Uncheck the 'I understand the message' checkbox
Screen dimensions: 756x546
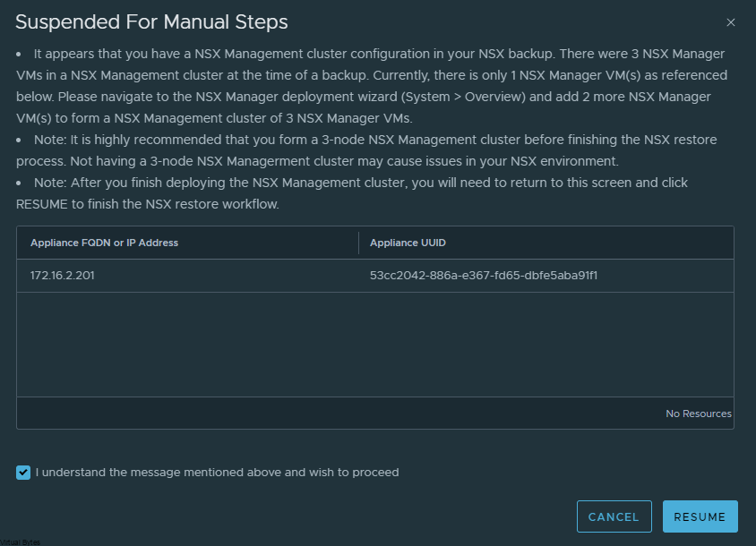pos(23,473)
